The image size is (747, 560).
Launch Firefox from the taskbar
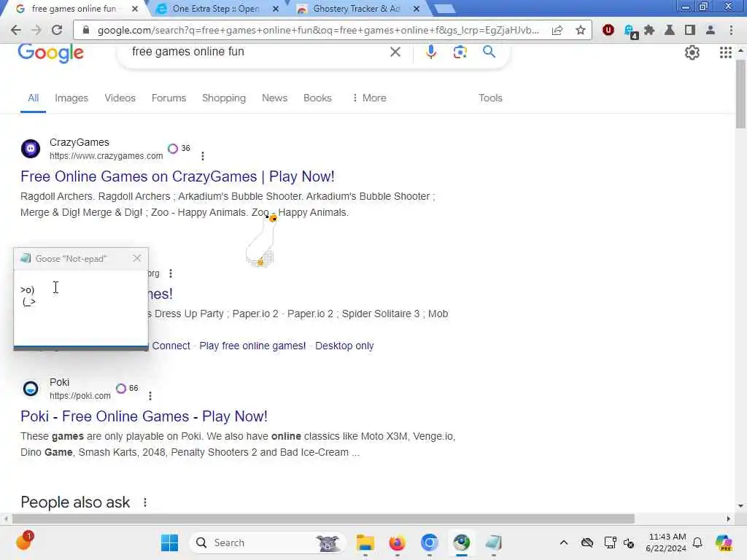[x=397, y=542]
